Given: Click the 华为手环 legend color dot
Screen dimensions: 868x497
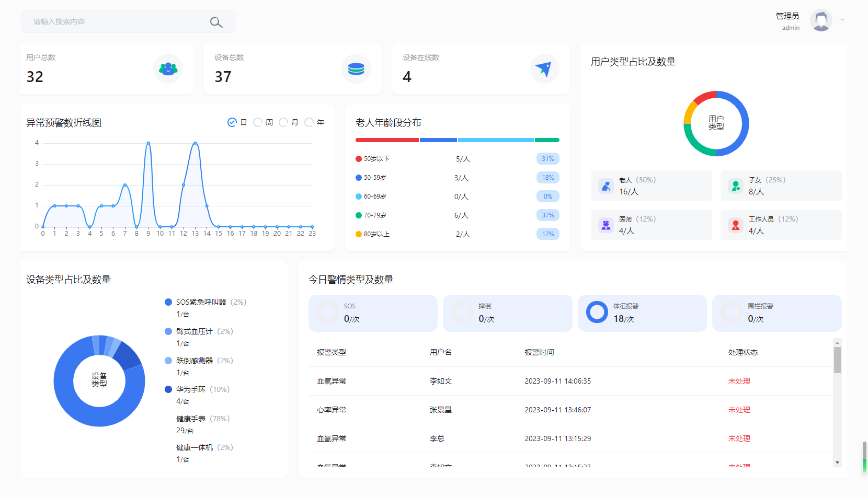Looking at the screenshot, I should coord(168,389).
